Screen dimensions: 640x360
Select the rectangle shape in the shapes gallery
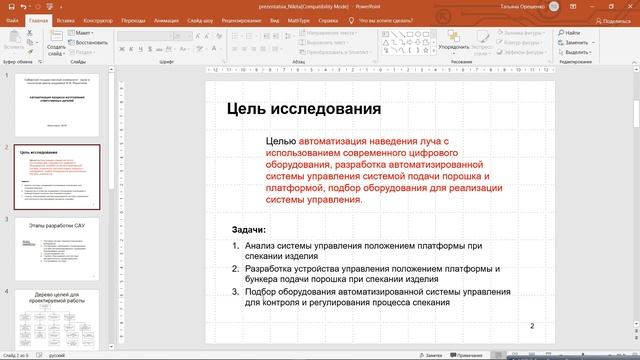(x=409, y=34)
